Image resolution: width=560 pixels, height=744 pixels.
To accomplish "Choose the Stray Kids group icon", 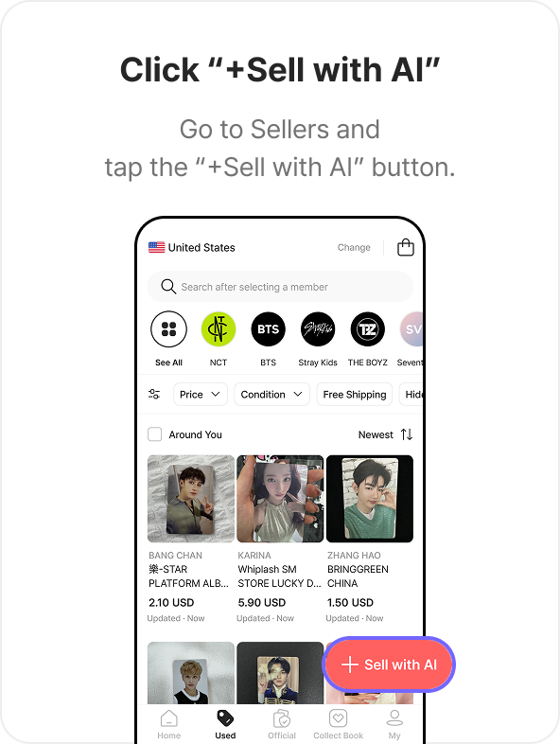I will click(318, 328).
